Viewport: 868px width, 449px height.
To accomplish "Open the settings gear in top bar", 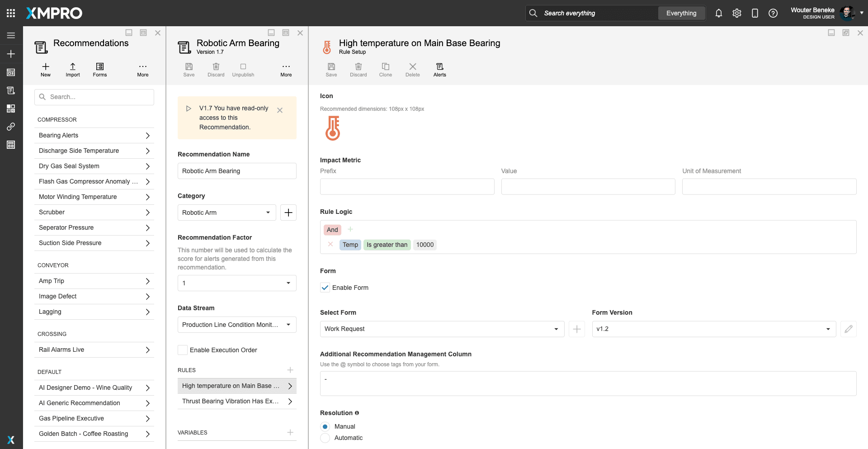I will coord(736,13).
